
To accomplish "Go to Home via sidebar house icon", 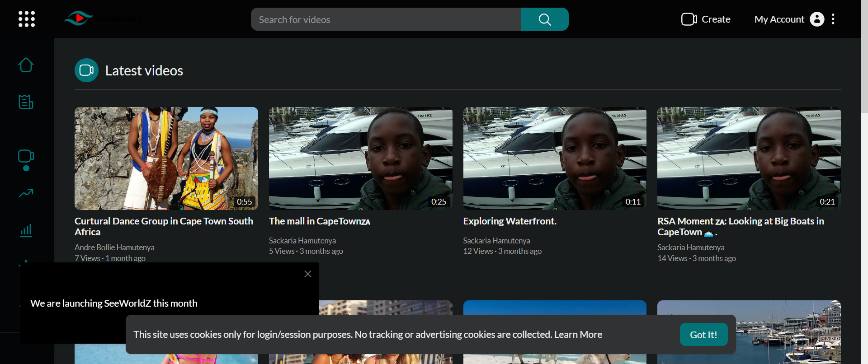I will pos(26,65).
